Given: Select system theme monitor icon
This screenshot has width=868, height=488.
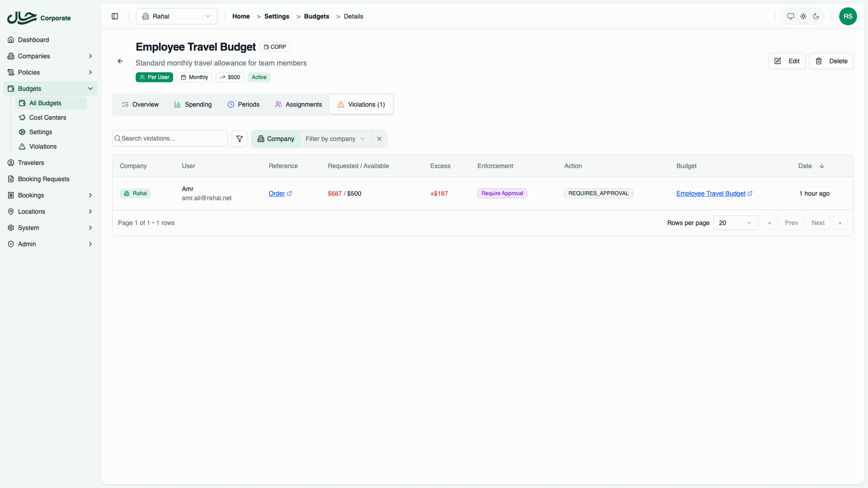Looking at the screenshot, I should coord(791,16).
